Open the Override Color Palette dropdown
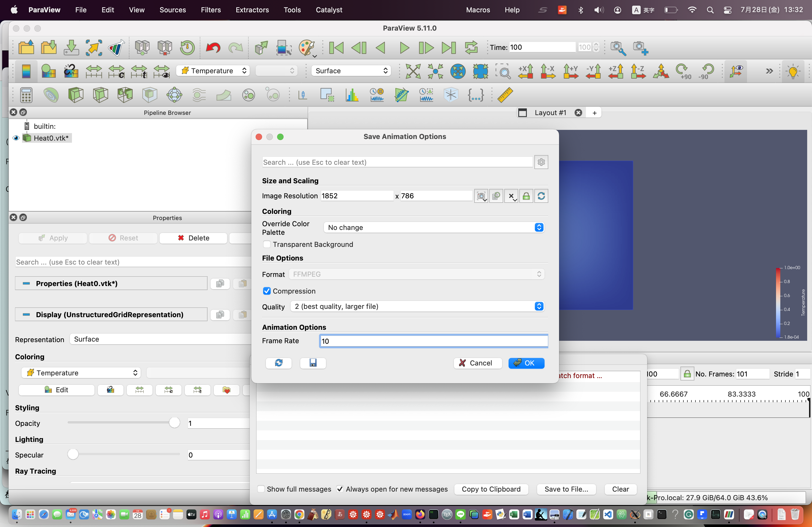The width and height of the screenshot is (812, 527). click(434, 227)
